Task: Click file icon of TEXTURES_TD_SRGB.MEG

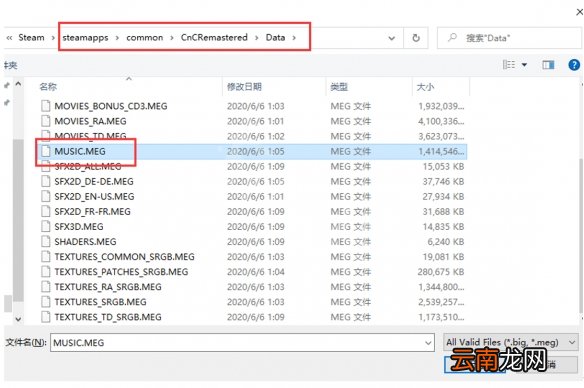Action: click(45, 317)
